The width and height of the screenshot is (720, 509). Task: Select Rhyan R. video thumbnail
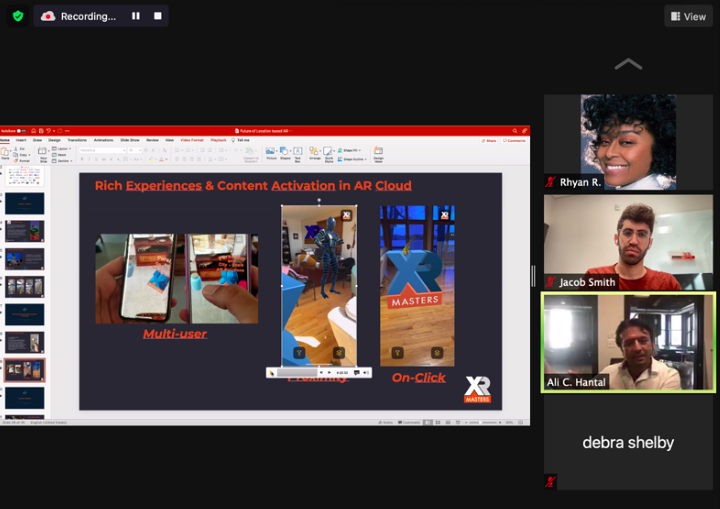629,141
